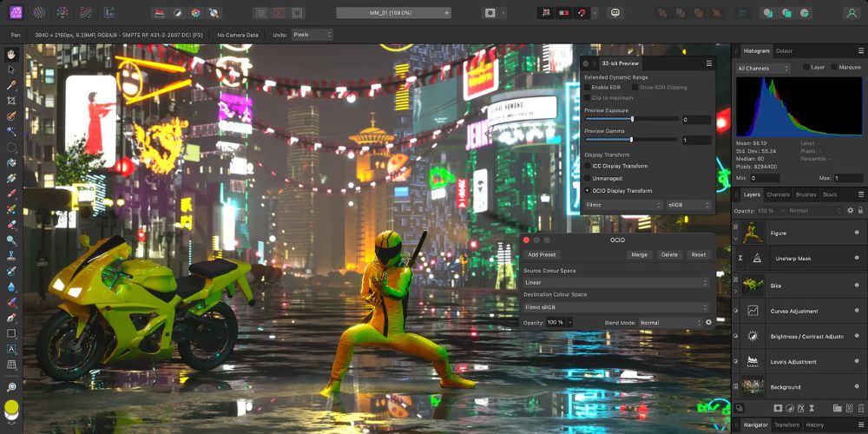Toggle snapping red magnet icon
Screen dimensions: 868x434
[x=582, y=12]
